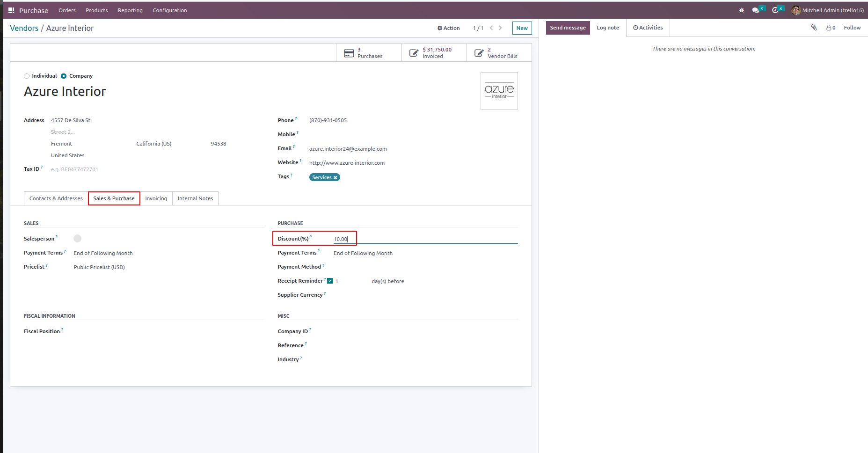Switch to Contacts & Addresses tab
The image size is (868, 453).
pyautogui.click(x=56, y=198)
